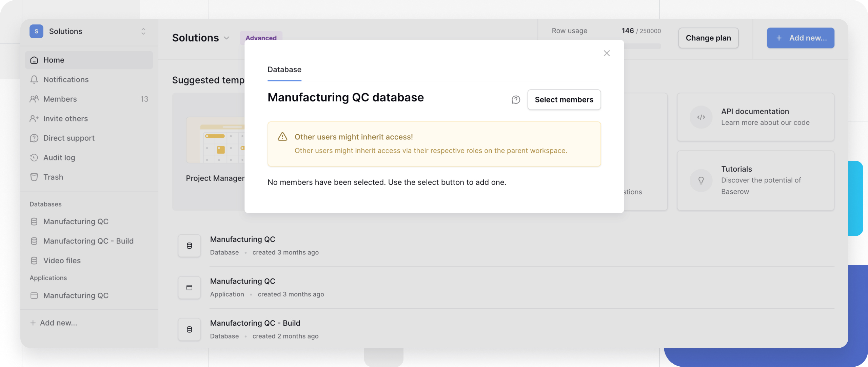Click the Solutions workspace avatar

click(x=36, y=31)
